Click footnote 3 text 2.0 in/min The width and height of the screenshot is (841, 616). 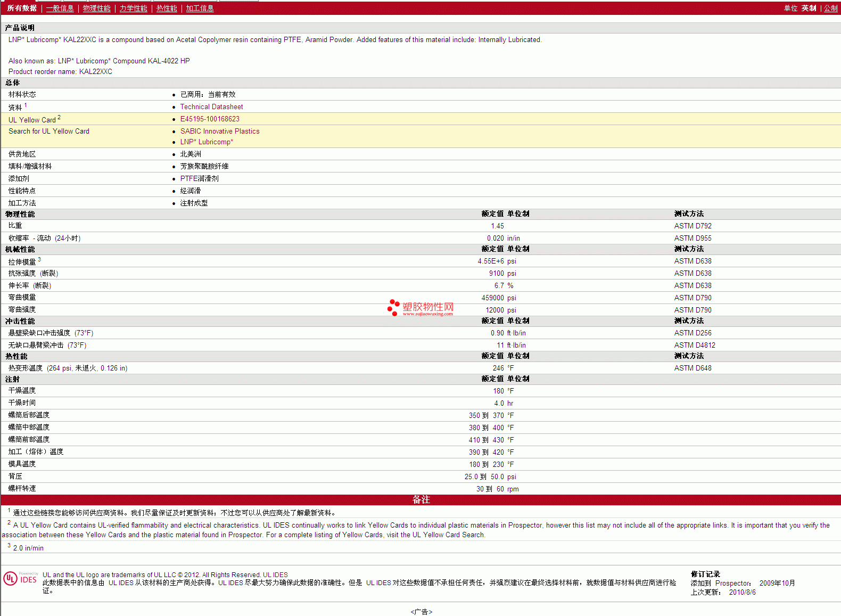[x=28, y=548]
